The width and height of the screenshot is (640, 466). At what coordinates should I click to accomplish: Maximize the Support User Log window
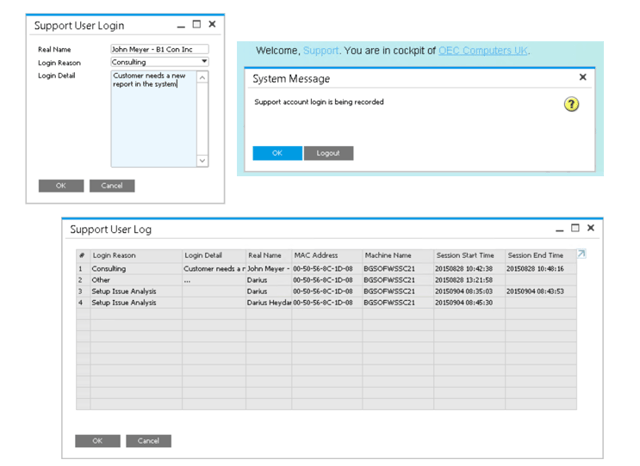click(x=575, y=228)
